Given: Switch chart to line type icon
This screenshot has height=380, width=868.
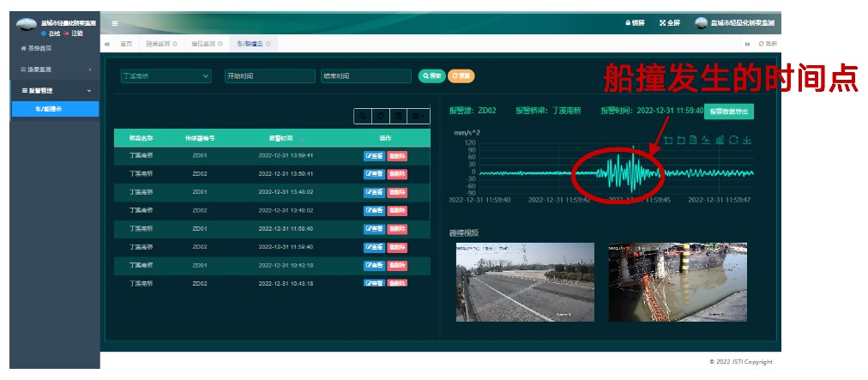Looking at the screenshot, I should [x=707, y=140].
